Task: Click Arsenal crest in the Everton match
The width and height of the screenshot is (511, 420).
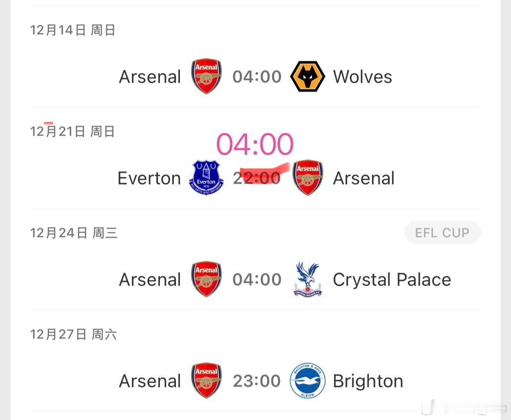Action: pyautogui.click(x=308, y=178)
